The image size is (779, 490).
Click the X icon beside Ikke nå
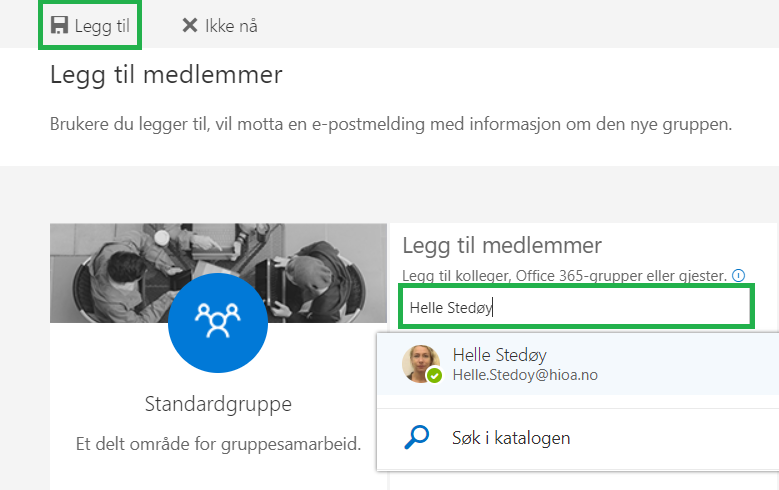190,25
